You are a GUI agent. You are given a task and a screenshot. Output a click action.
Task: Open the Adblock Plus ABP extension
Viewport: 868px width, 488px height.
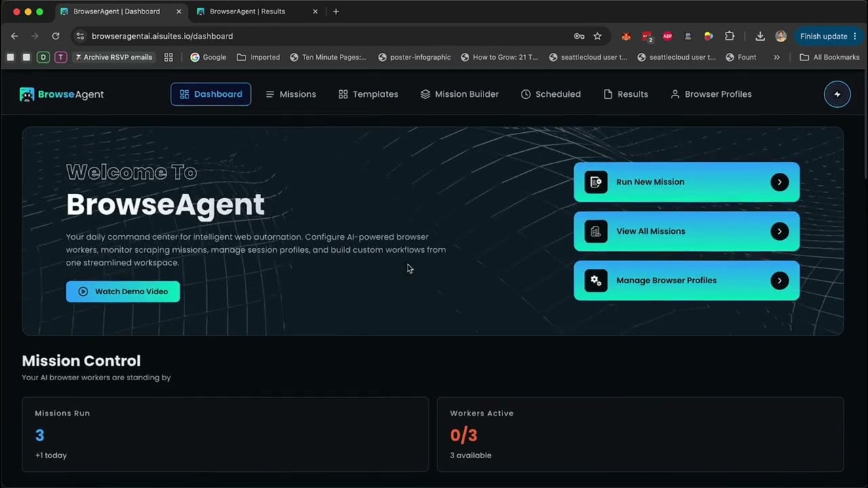pyautogui.click(x=667, y=37)
